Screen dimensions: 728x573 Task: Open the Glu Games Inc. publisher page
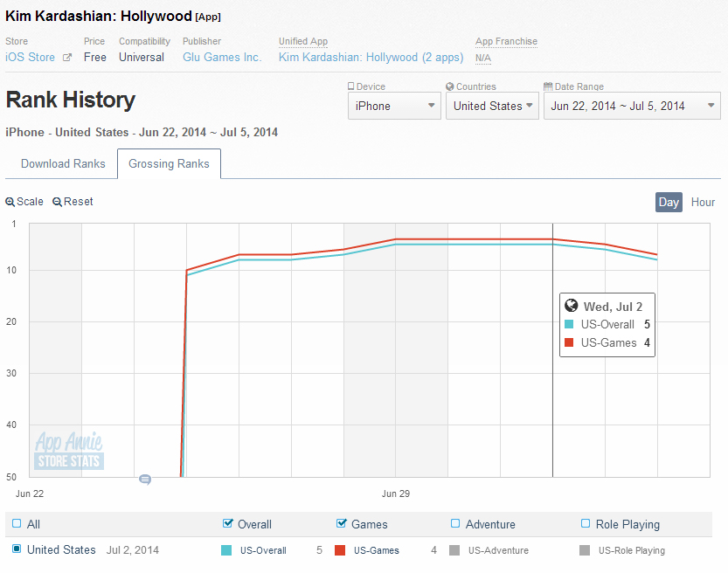(x=222, y=57)
